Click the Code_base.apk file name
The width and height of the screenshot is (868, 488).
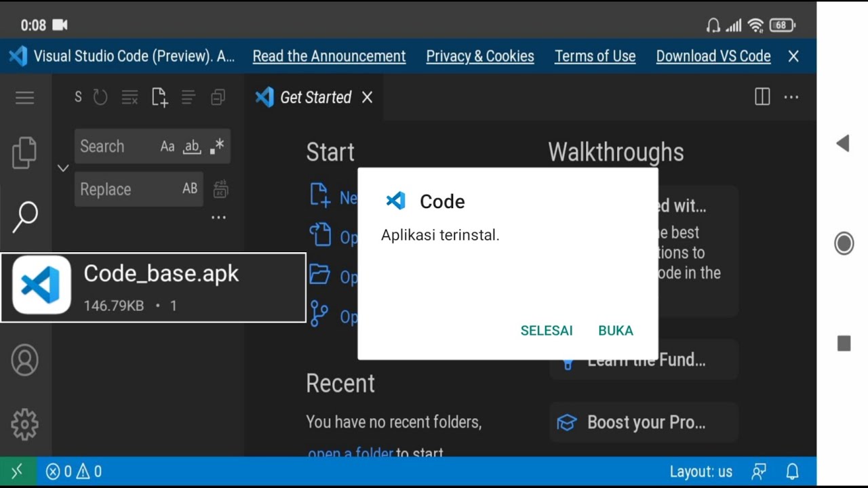coord(161,273)
